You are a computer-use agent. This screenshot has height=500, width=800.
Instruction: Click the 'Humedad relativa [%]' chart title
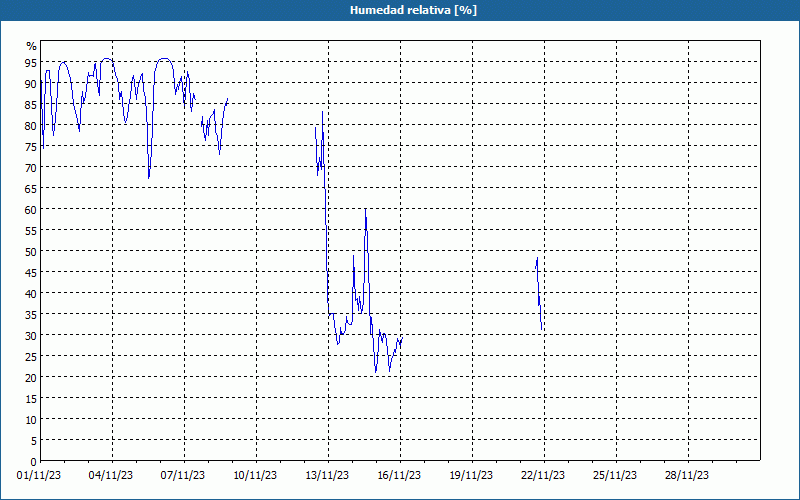coord(413,10)
